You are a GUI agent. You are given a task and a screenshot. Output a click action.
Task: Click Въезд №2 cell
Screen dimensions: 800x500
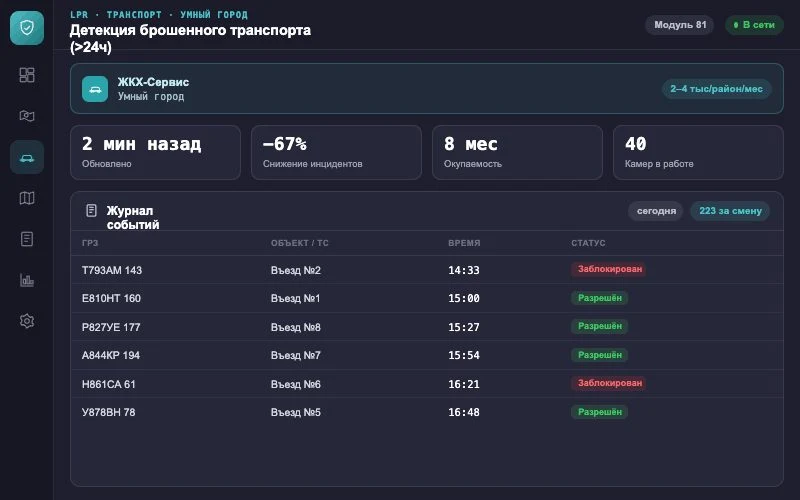[x=295, y=270]
